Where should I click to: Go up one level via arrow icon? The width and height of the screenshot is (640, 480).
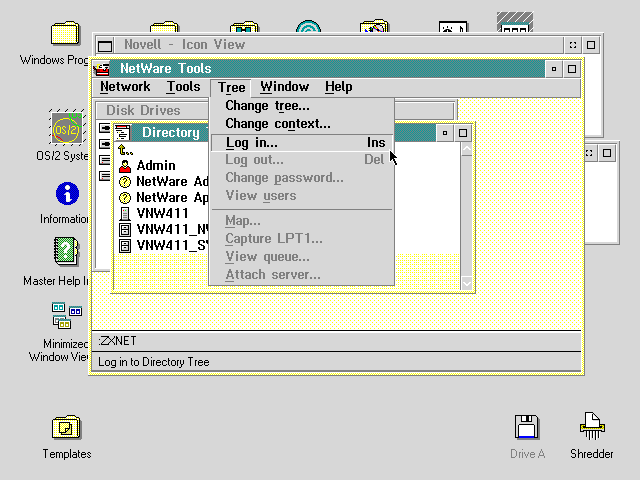point(125,150)
